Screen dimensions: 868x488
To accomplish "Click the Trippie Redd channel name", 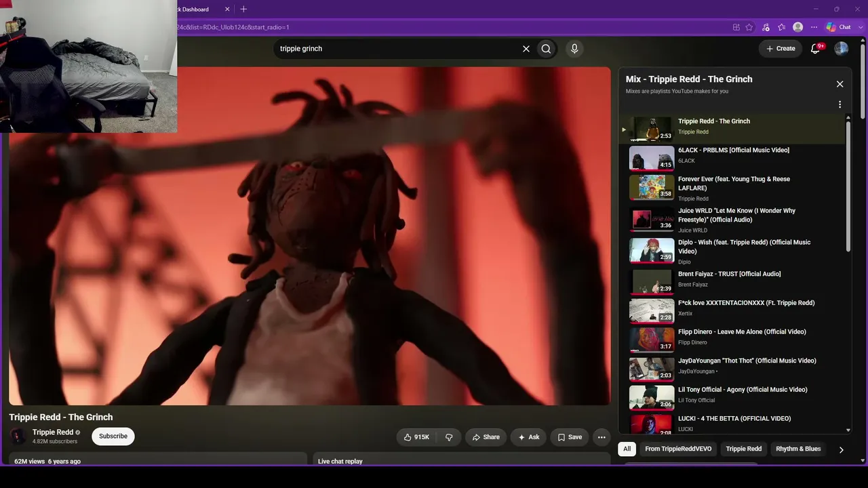I will (x=53, y=432).
